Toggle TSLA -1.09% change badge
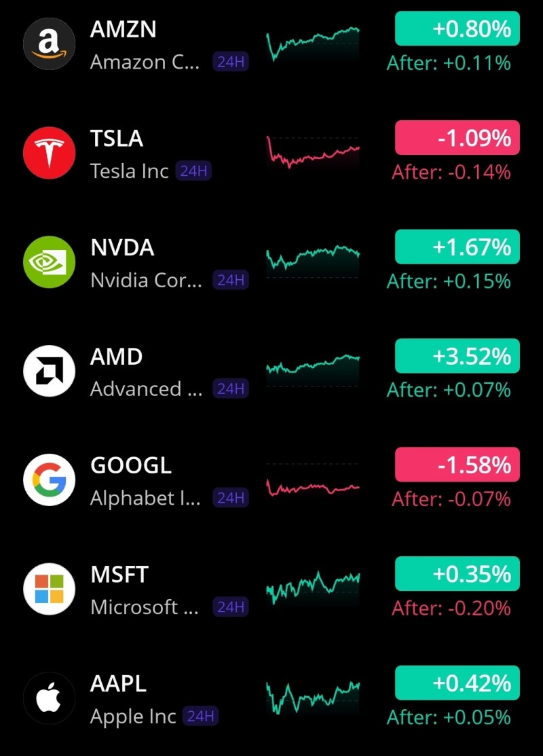Image resolution: width=543 pixels, height=756 pixels. 457,139
